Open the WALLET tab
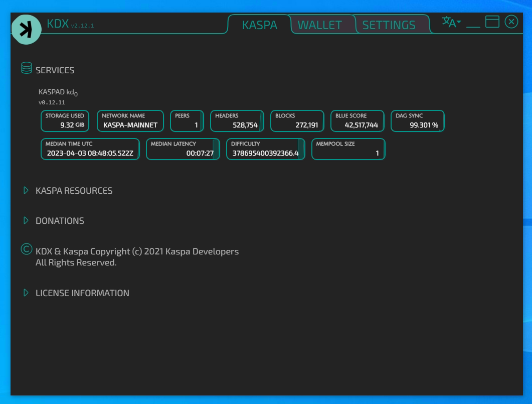The height and width of the screenshot is (404, 532). pyautogui.click(x=319, y=25)
